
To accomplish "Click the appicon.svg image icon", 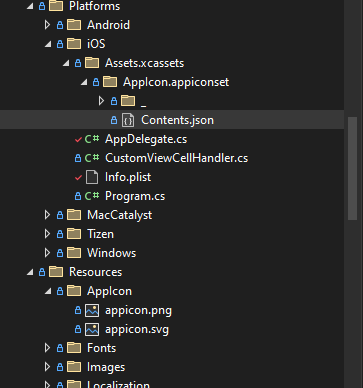I will click(92, 329).
